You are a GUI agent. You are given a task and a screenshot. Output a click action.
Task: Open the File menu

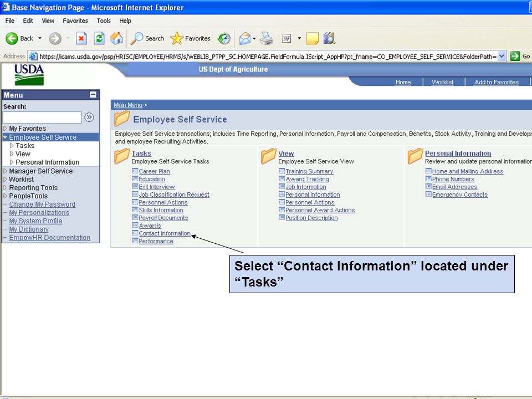(x=10, y=21)
